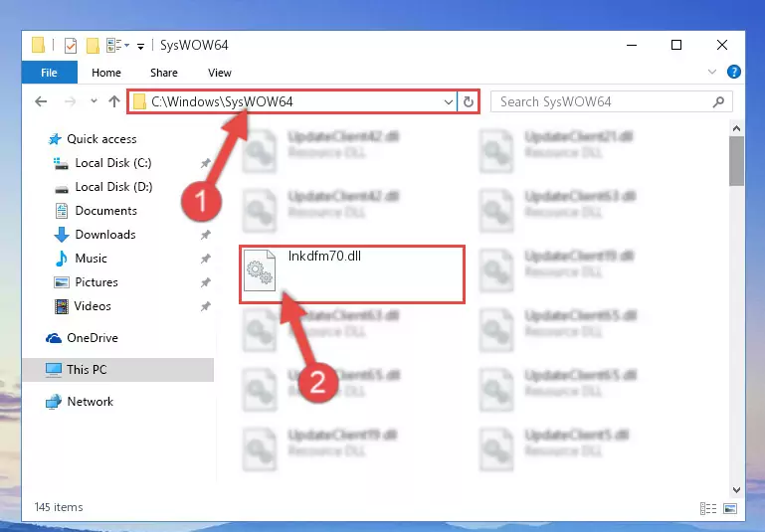Click the vertical scrollbar thumb
The width and height of the screenshot is (765, 532).
[x=736, y=161]
